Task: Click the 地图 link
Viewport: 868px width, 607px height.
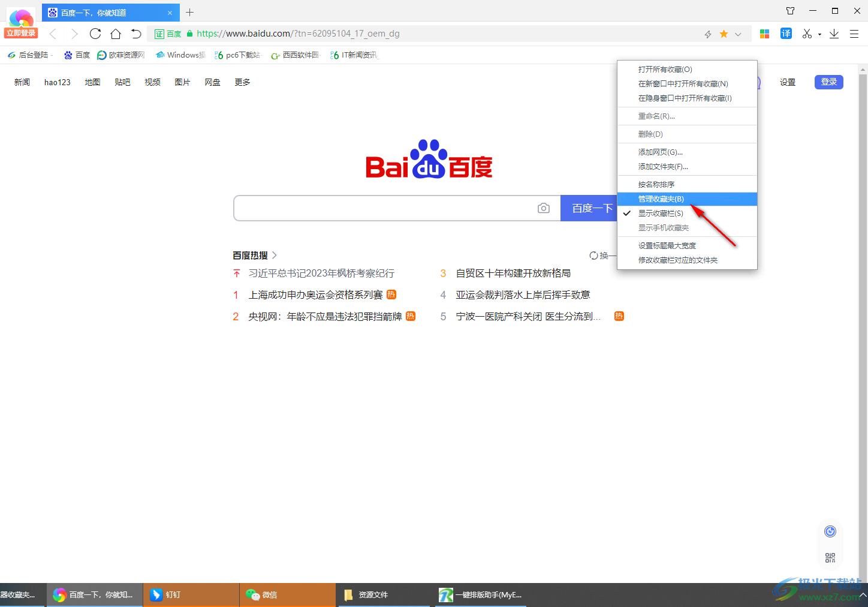Action: point(92,82)
